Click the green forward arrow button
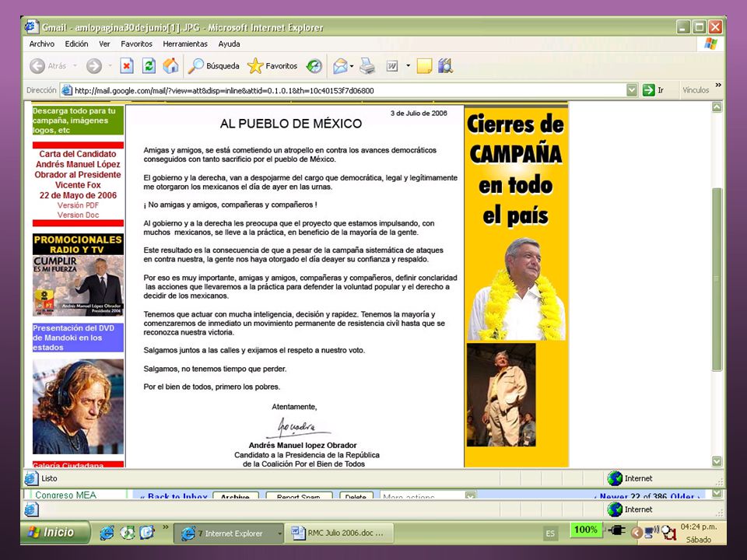Image resolution: width=747 pixels, height=560 pixels. 94,65
